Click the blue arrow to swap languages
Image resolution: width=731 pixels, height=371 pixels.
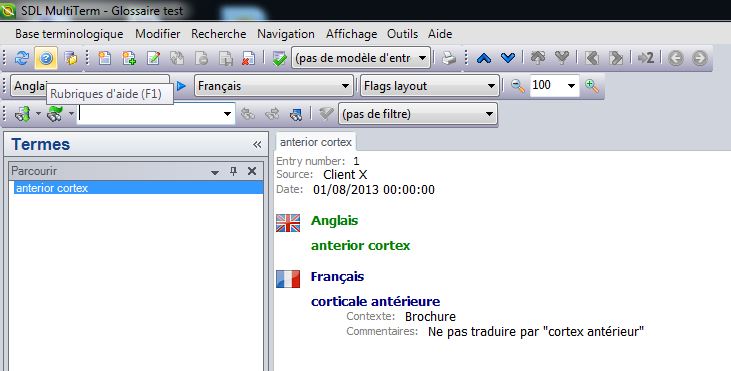[181, 86]
